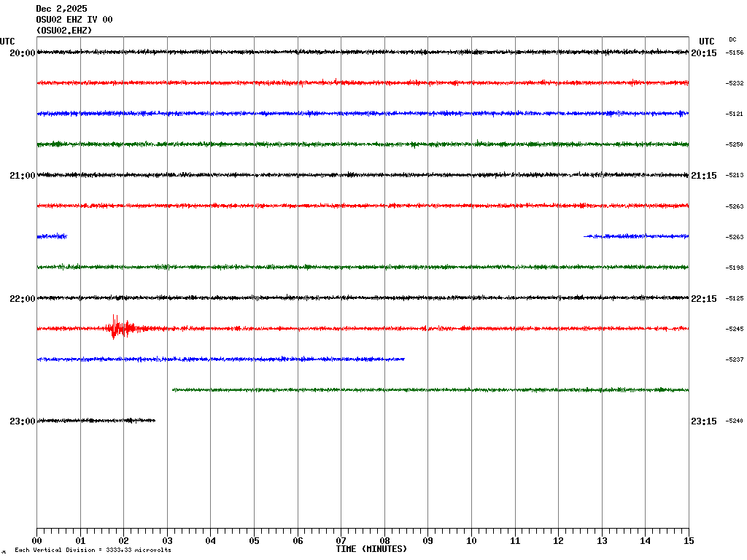Viewport: 747px width, 560px height.
Task: Click the 23:15 time label on the right
Action: pos(703,421)
